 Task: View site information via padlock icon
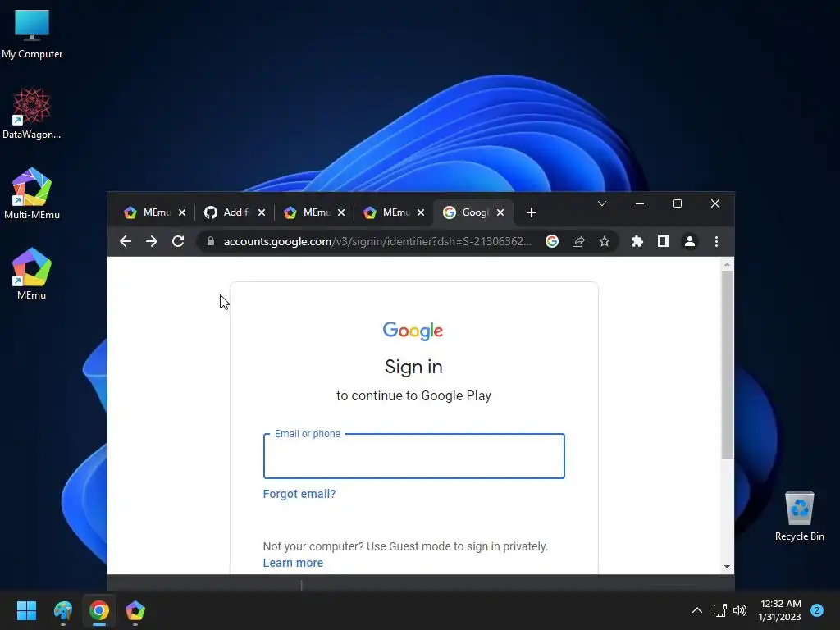(x=211, y=242)
